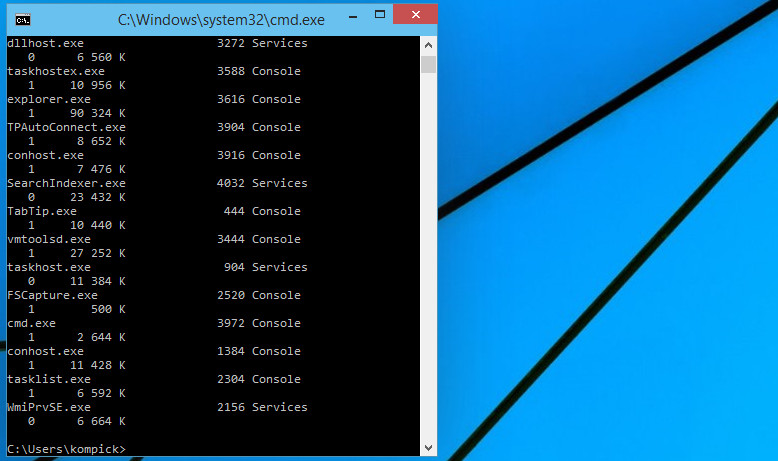This screenshot has height=461, width=778.
Task: Click PID 2520 Console entry
Action: [x=259, y=295]
